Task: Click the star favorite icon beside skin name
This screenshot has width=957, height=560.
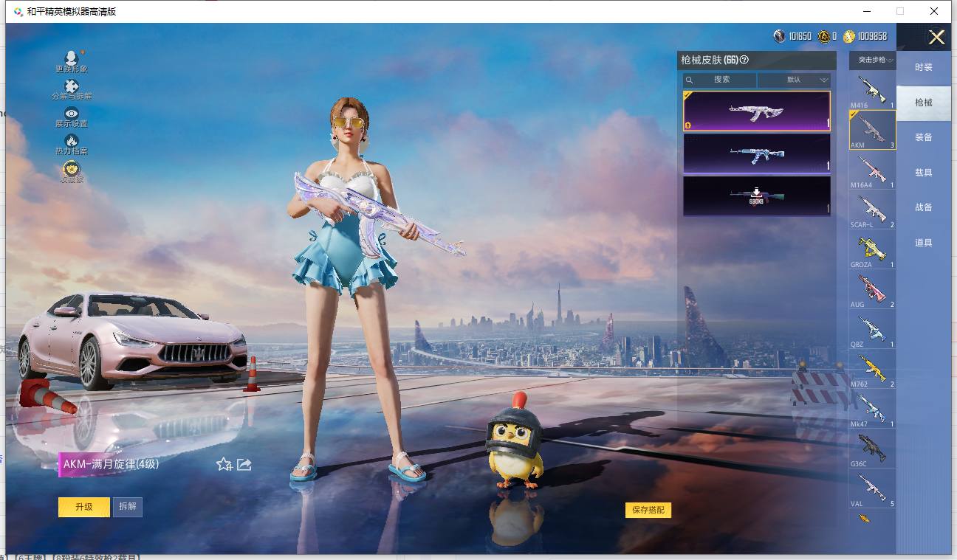Action: click(x=224, y=464)
